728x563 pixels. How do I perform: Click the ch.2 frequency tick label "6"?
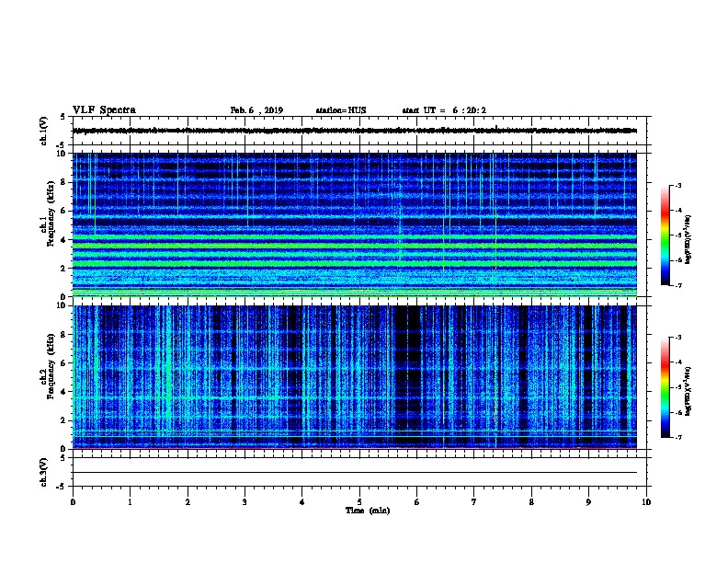pyautogui.click(x=64, y=363)
